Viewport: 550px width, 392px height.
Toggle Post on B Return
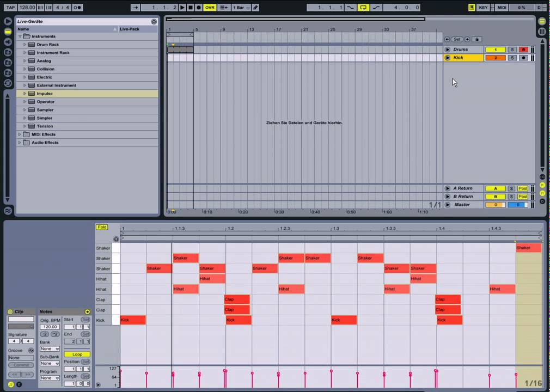(x=523, y=197)
